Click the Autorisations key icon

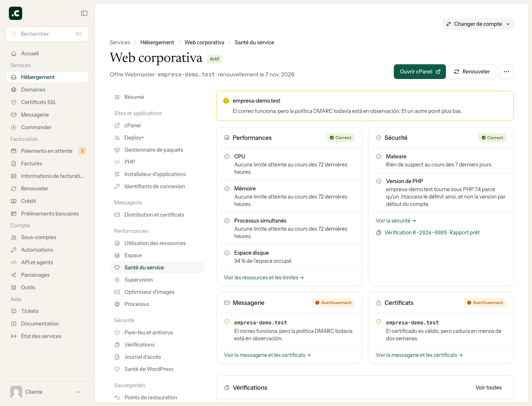click(14, 250)
